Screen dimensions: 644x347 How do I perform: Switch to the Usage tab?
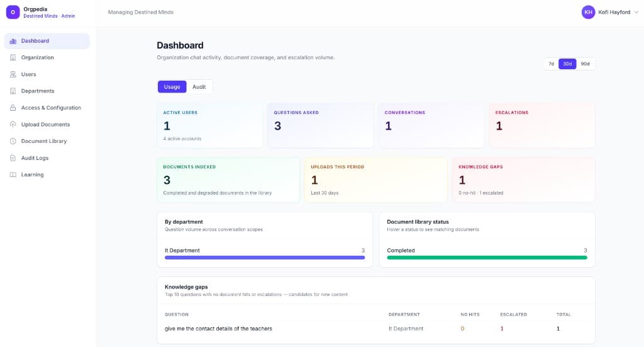[x=172, y=87]
